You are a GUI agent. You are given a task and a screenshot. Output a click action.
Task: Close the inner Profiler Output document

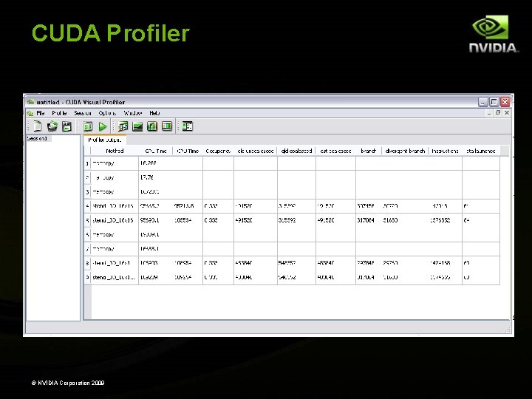coord(507,112)
